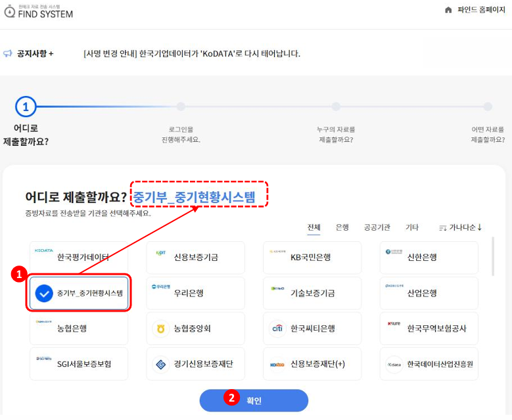Pick 산업은행 from the institution grid
Viewport: 512px width, 420px height.
coord(429,293)
